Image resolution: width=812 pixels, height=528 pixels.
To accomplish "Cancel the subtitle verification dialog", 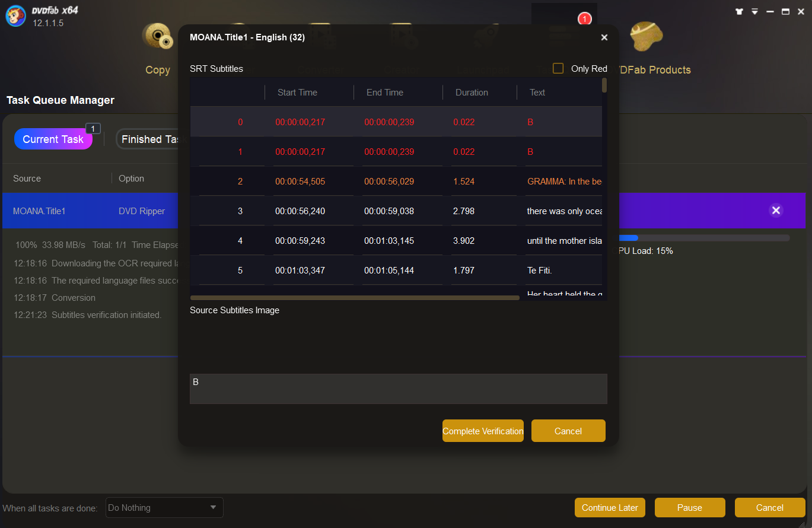I will [x=568, y=431].
